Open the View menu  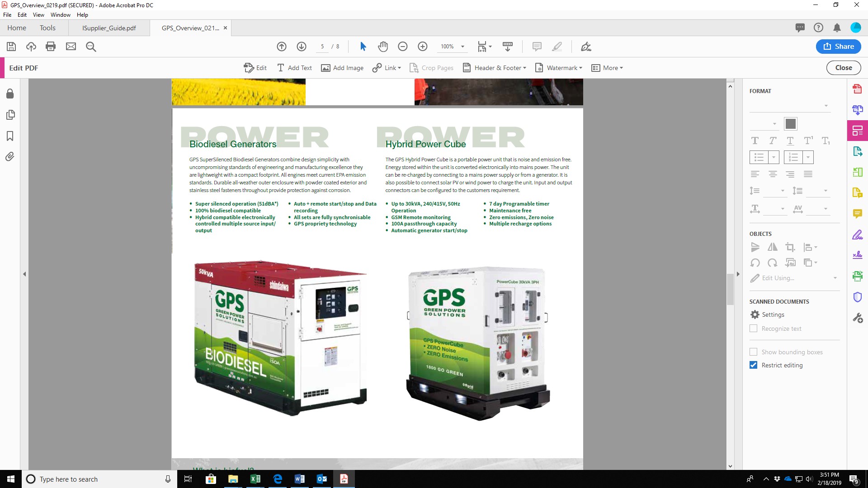click(38, 15)
